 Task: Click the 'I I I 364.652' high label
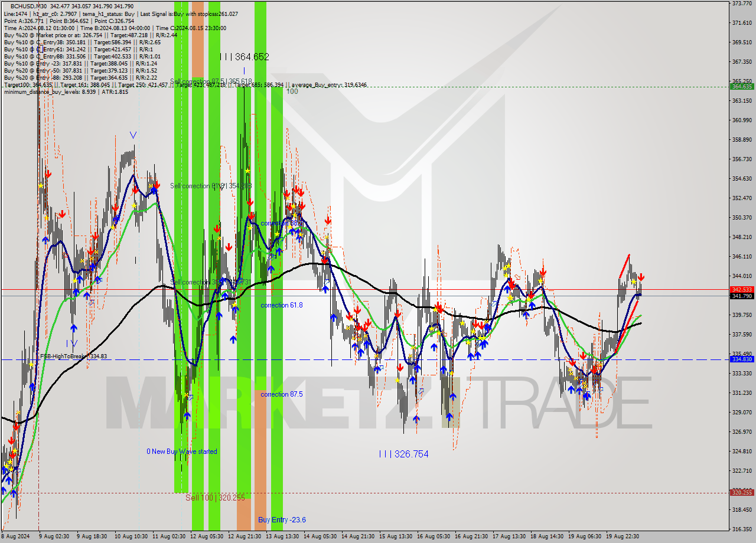click(x=245, y=57)
